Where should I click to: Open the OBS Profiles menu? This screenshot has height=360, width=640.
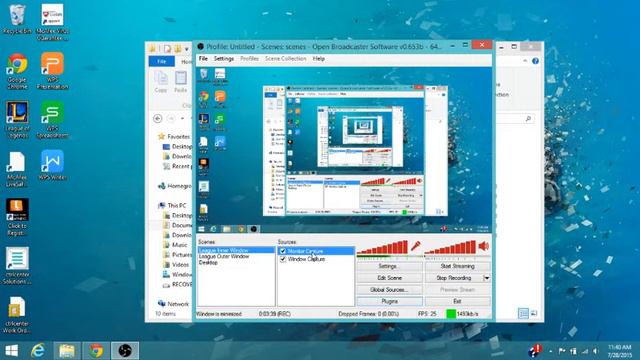(x=249, y=59)
